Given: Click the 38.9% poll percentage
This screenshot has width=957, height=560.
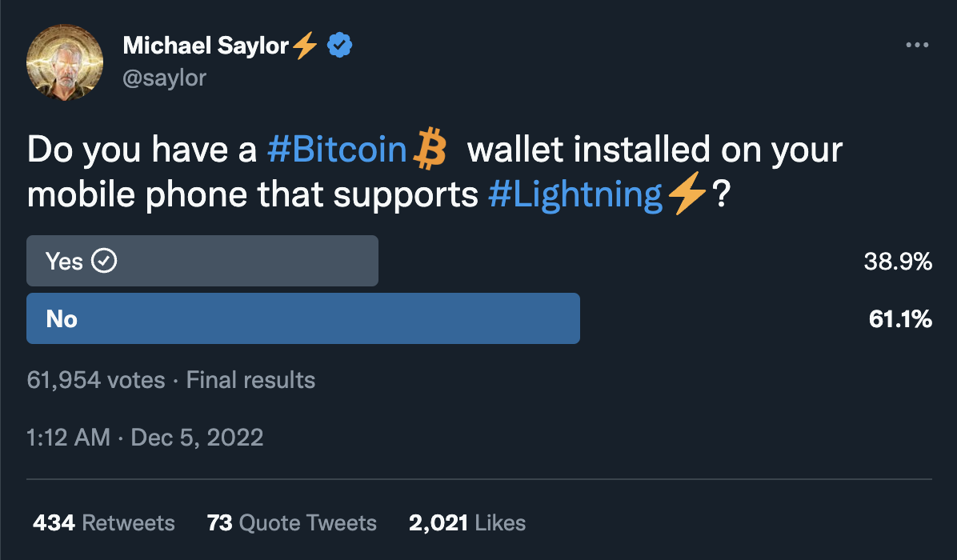Looking at the screenshot, I should pos(898,262).
